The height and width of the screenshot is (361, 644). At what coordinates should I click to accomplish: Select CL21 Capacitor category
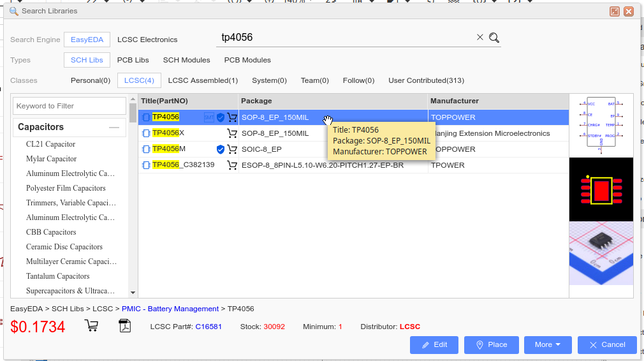tap(51, 144)
